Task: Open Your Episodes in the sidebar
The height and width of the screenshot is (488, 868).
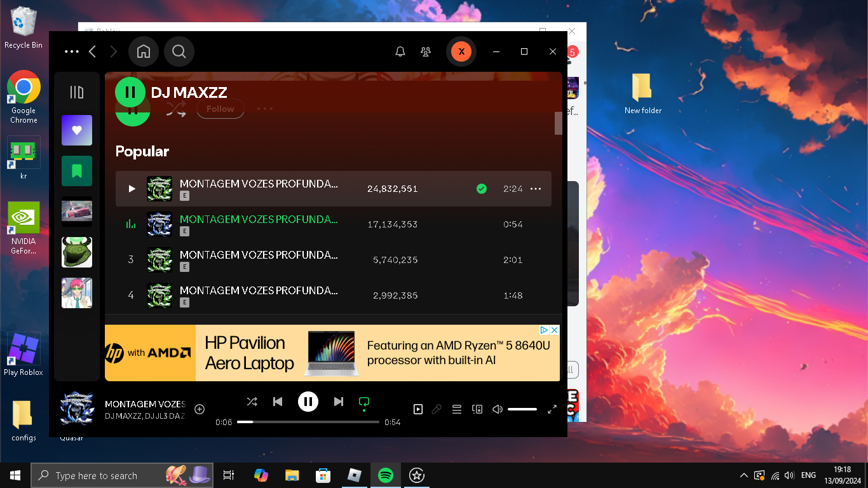Action: [x=77, y=171]
